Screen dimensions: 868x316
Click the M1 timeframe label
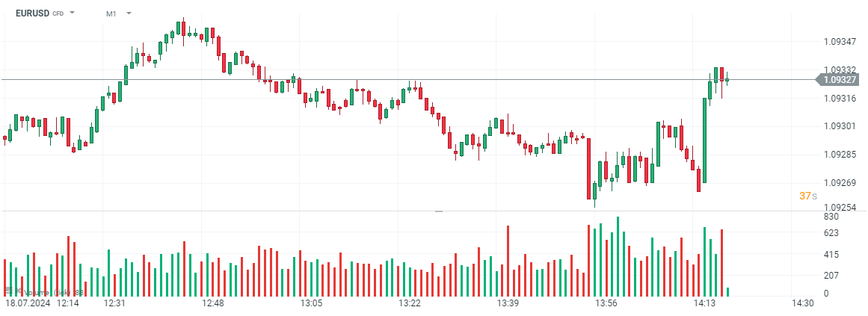(x=111, y=13)
